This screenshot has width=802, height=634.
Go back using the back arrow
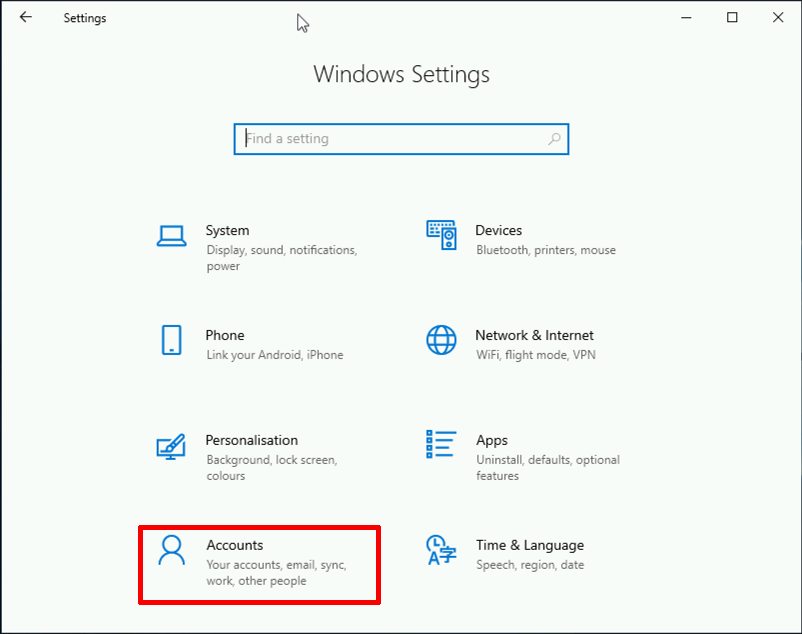[26, 17]
